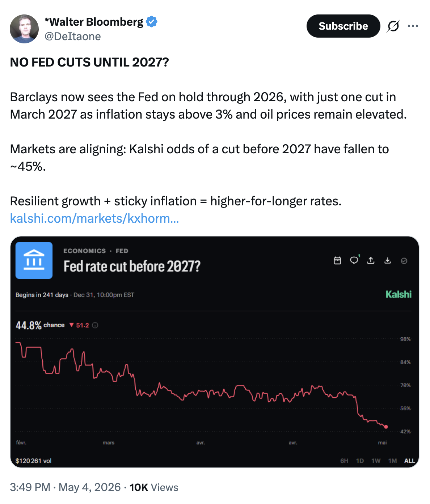This screenshot has width=430, height=504.
Task: Click the share upload arrow icon
Action: (371, 260)
